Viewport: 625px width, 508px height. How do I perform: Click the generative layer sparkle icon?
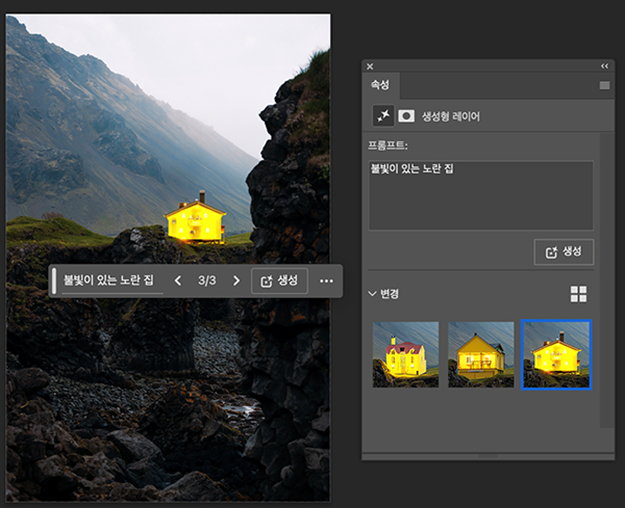coord(383,116)
